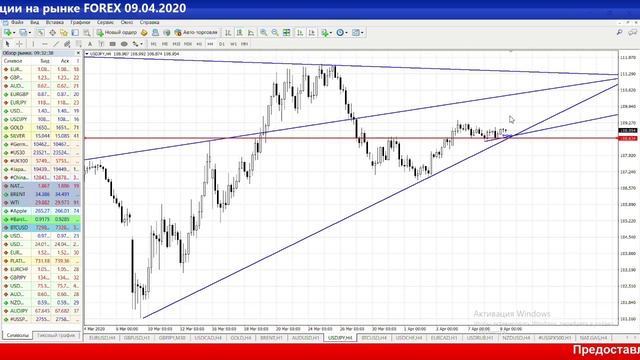Select the GOLD row in Market Watch
640x360 pixels.
41,128
